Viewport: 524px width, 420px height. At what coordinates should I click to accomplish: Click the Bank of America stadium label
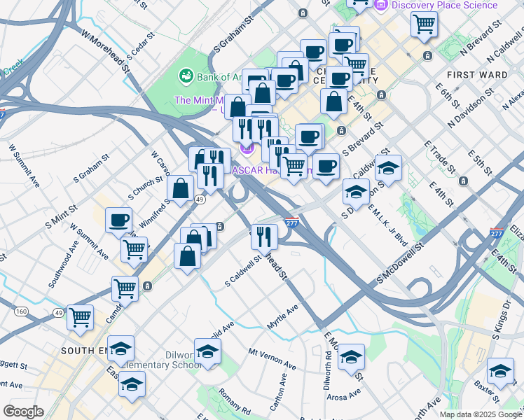(219, 77)
